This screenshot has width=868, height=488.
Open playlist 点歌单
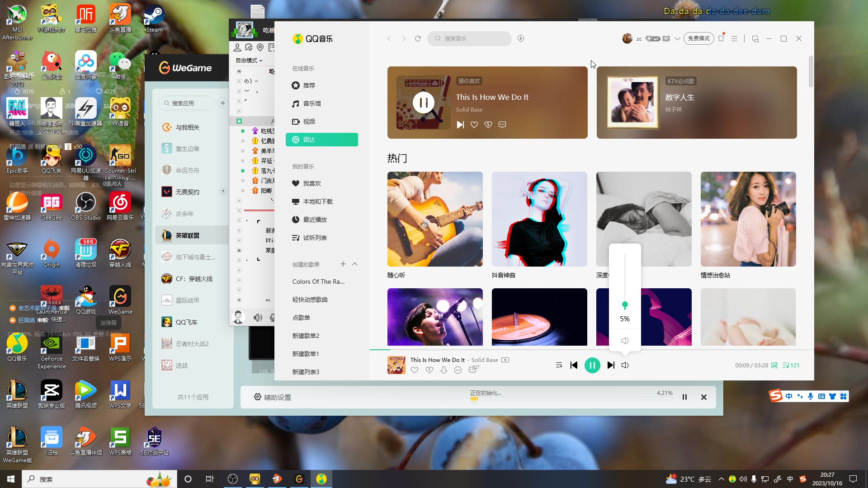301,318
